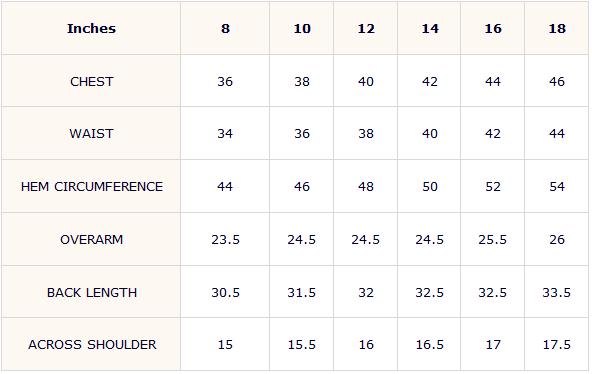
Task: Select the size 12 column header
Action: click(366, 29)
